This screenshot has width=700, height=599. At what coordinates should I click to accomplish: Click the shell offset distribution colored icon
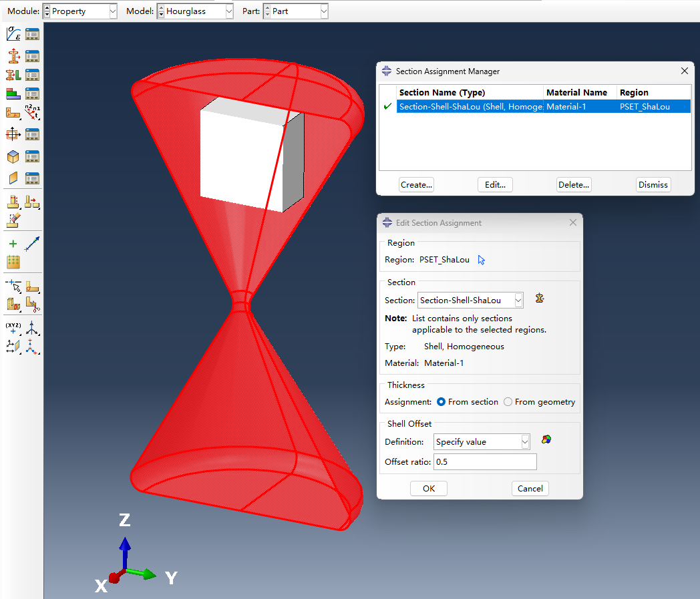546,439
